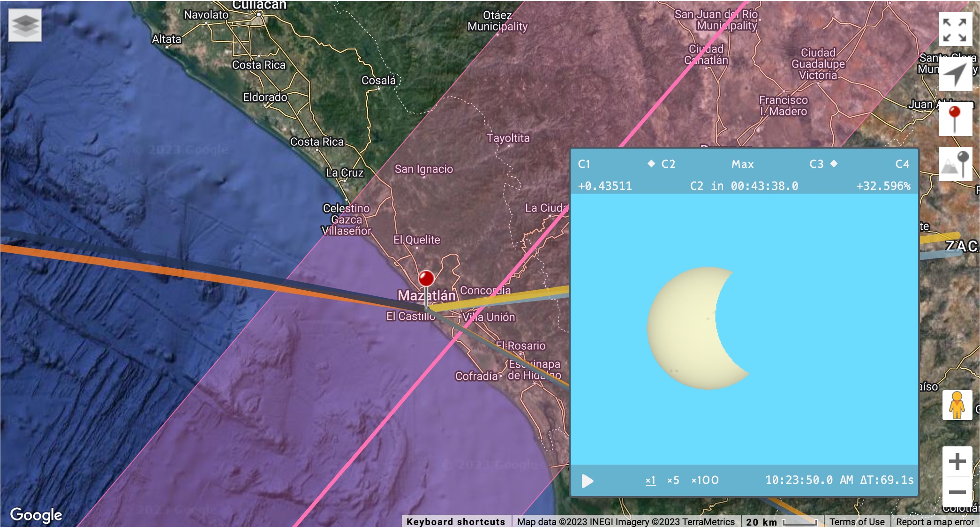Screen dimensions: 980x527
Task: Click the Villa Unión label
Action: (489, 317)
